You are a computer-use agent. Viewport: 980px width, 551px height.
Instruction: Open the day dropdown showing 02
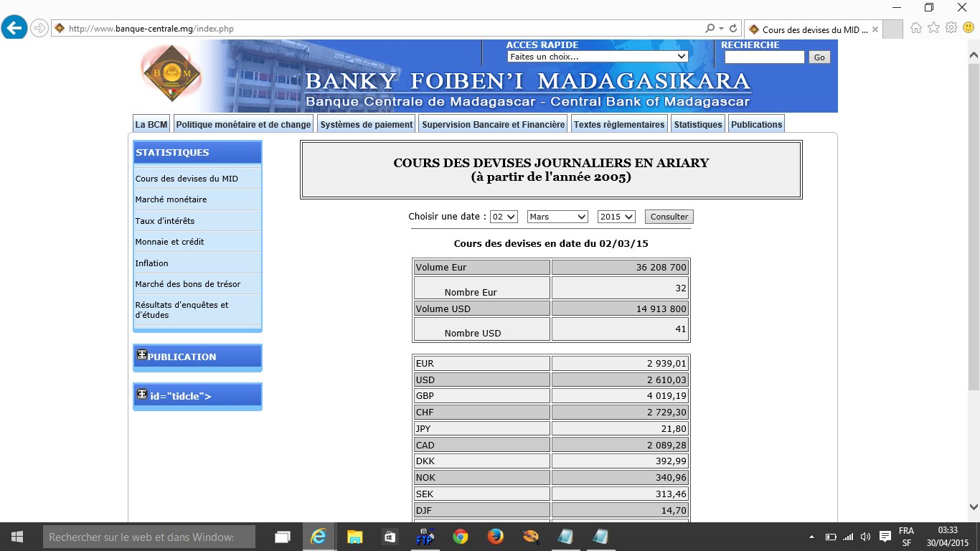(x=504, y=217)
